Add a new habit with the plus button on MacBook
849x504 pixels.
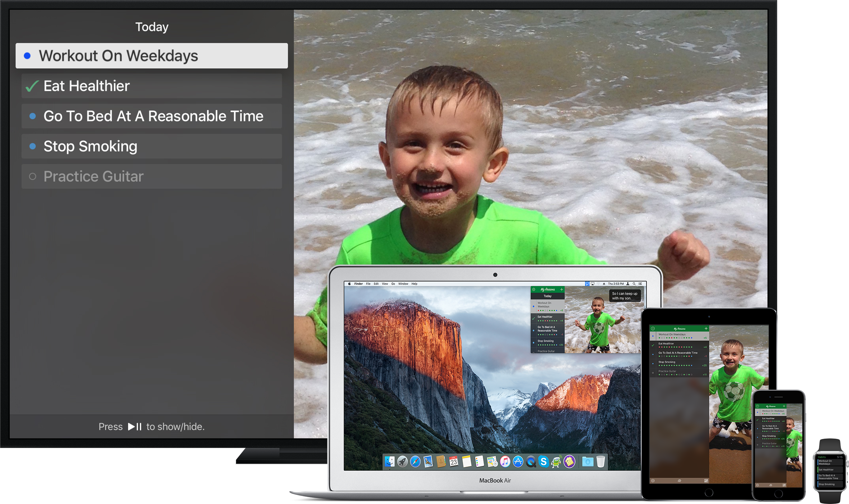(x=562, y=289)
